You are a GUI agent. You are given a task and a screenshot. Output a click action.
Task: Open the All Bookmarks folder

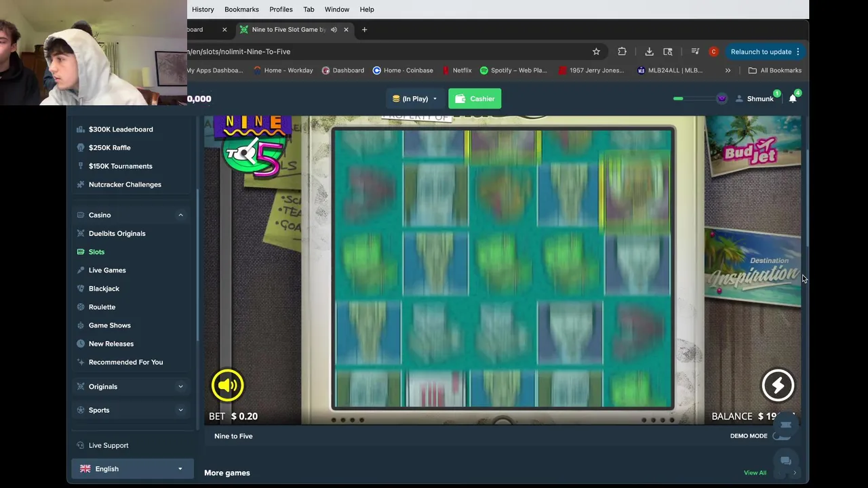point(774,70)
